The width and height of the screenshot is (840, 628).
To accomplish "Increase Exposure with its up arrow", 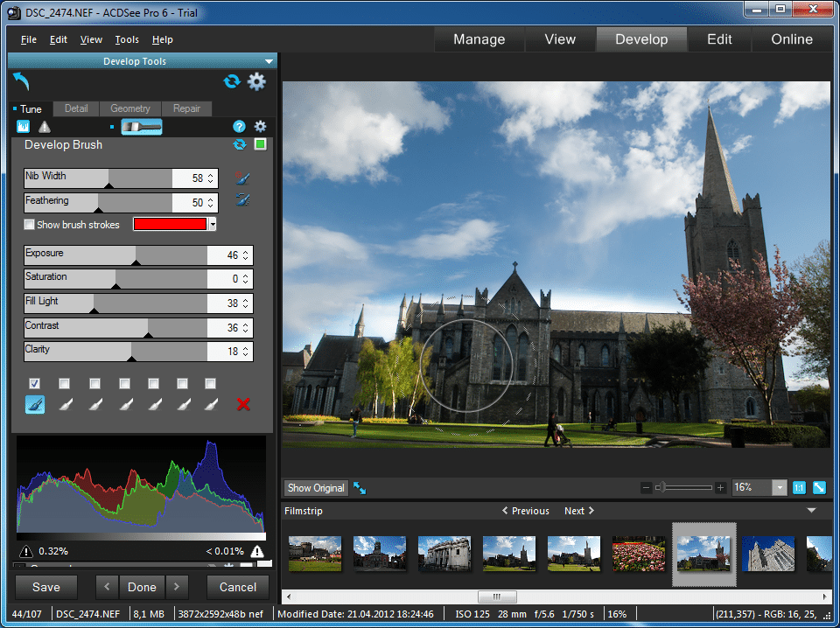I will tap(245, 252).
